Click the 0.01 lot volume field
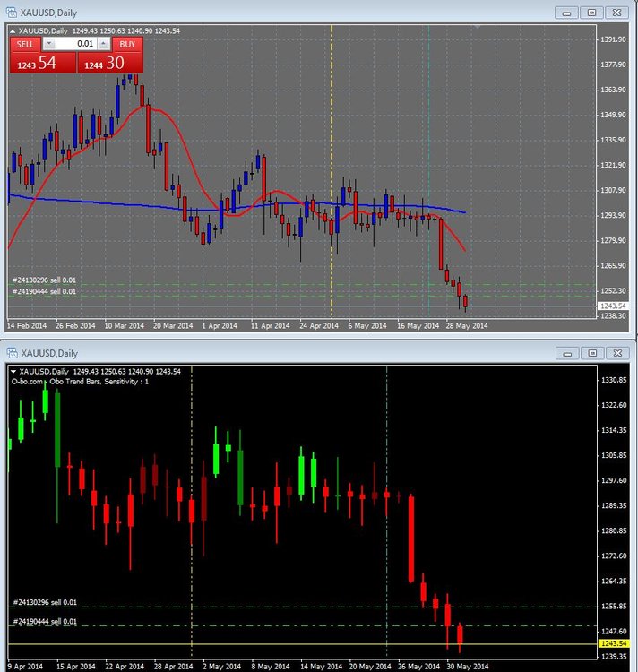 76,44
